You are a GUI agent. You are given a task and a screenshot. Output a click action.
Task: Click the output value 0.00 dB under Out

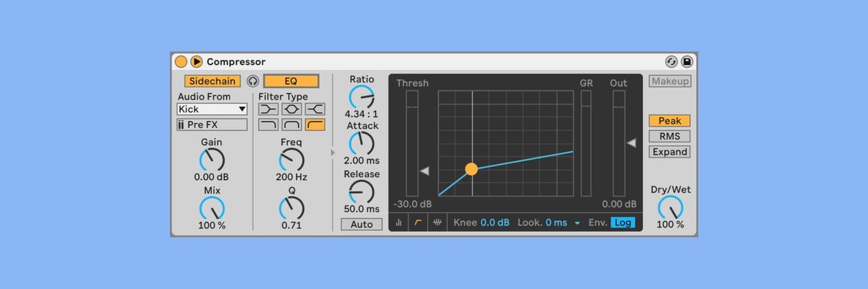[x=618, y=204]
